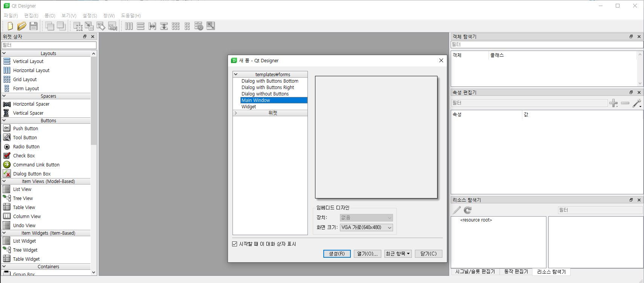Select the Edit Buddies mode icon
Screen dimensions: 644x283
[101, 26]
